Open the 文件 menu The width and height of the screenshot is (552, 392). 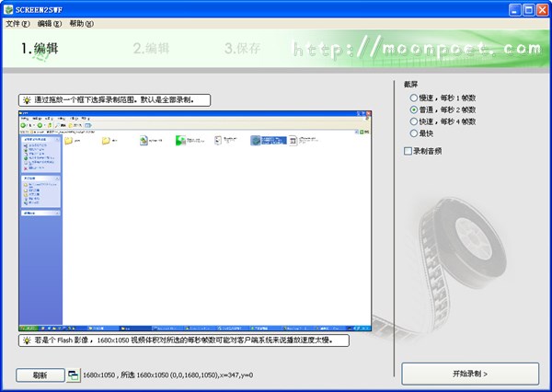pos(17,24)
